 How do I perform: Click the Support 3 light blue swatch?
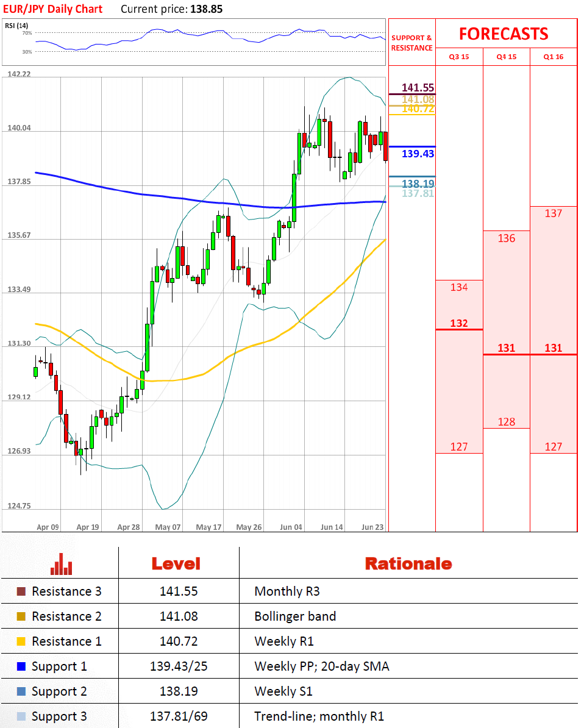click(21, 716)
